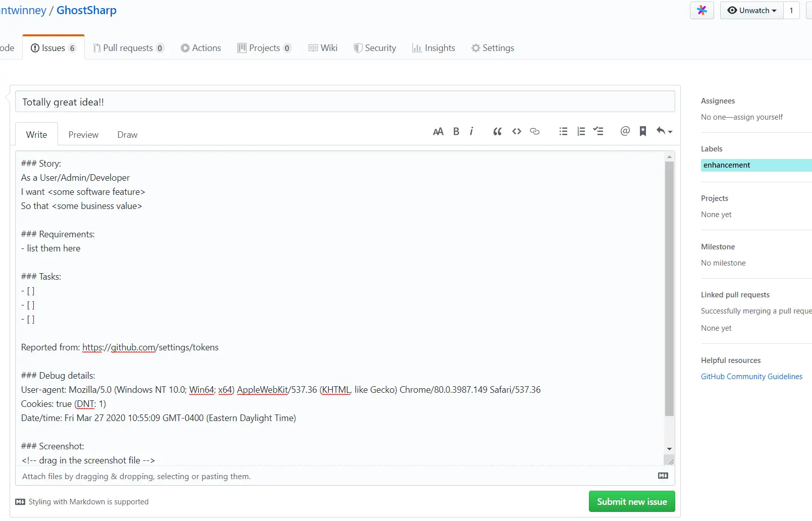Click the Markdown icon in attach bar
The height and width of the screenshot is (521, 812).
coord(663,476)
